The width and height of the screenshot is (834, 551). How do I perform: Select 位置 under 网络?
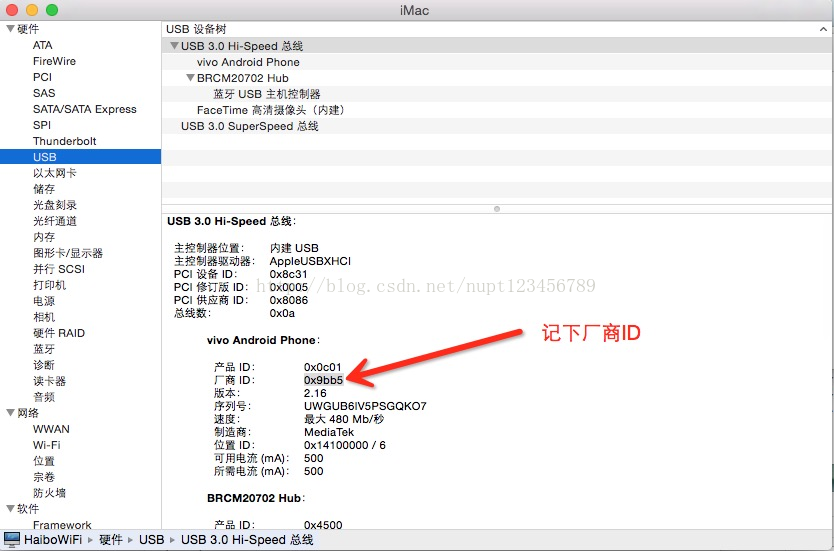(44, 461)
